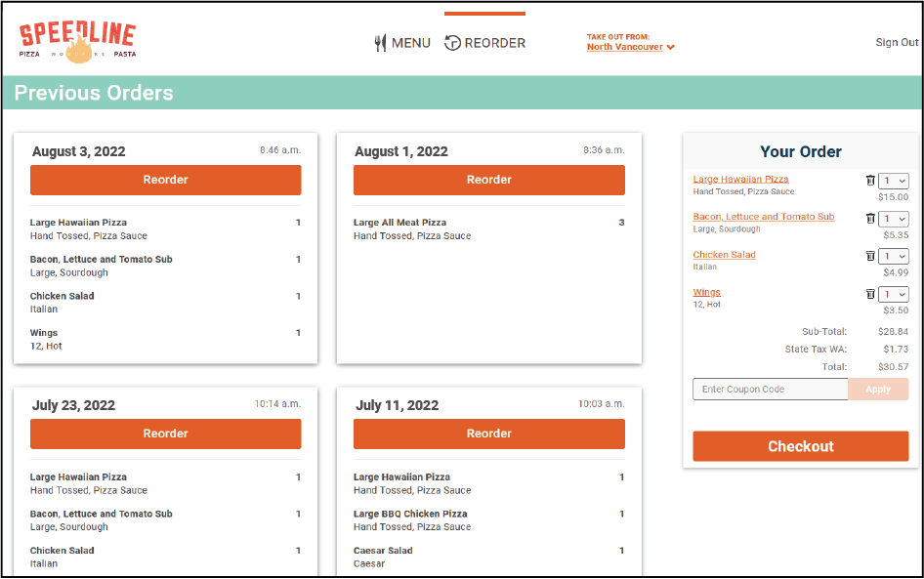The height and width of the screenshot is (579, 924).
Task: Click the trash icon next to Wings
Action: pos(870,294)
